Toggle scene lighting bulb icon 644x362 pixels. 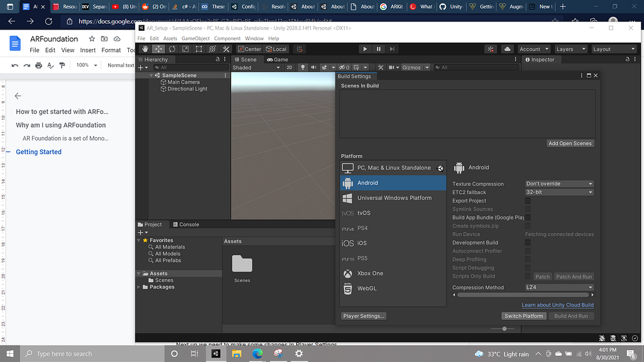point(303,67)
